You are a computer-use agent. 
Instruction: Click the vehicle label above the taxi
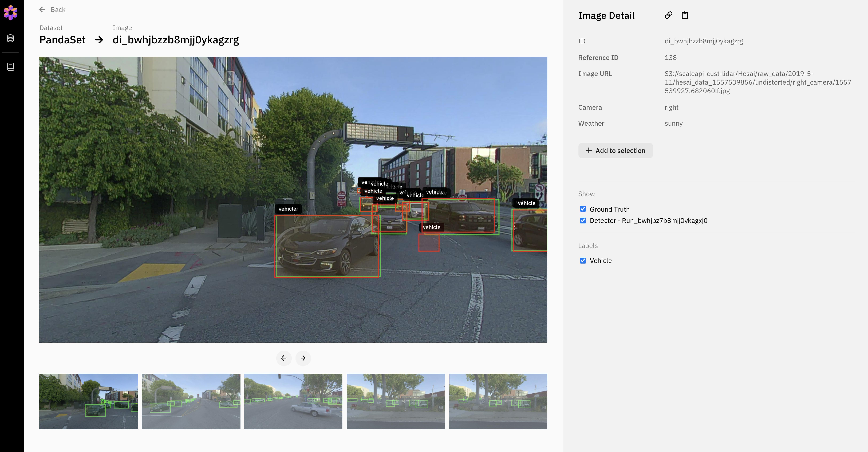point(526,203)
